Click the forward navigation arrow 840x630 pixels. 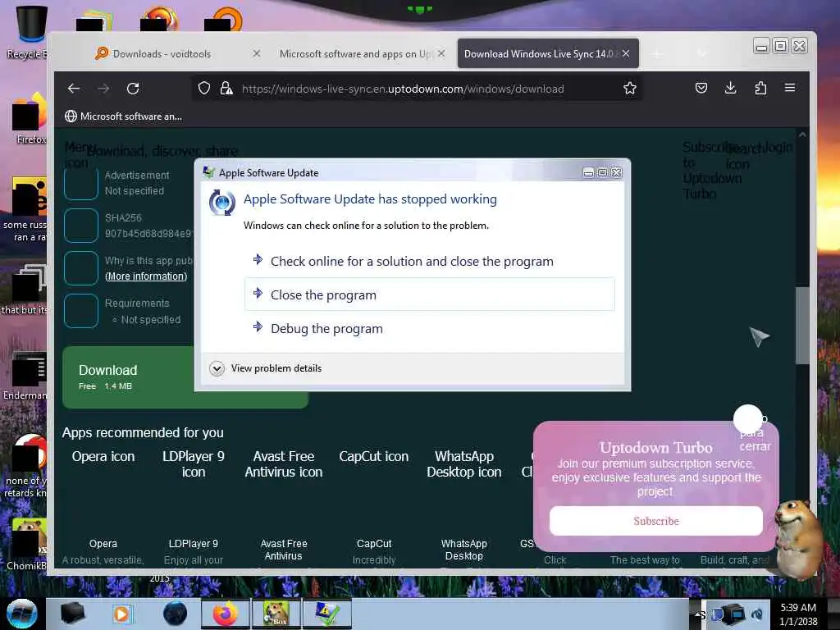103,89
